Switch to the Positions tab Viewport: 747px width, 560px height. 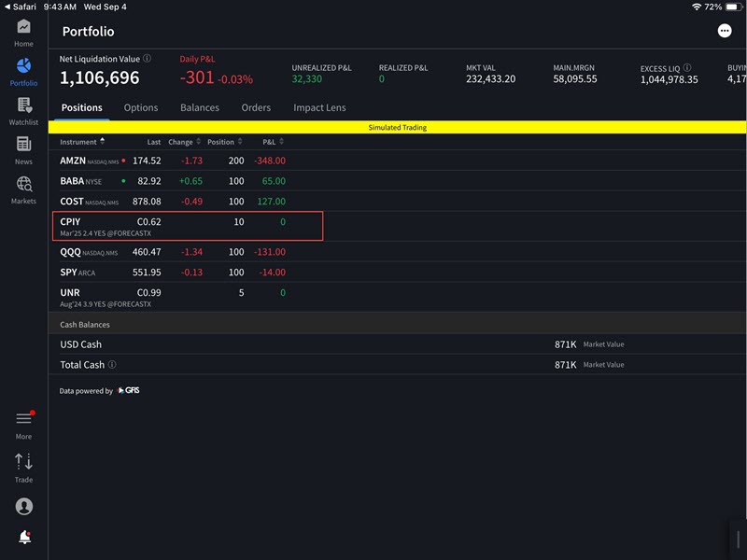pyautogui.click(x=81, y=107)
